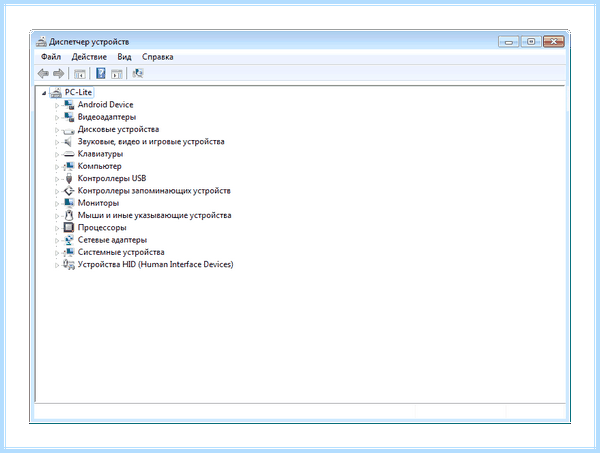Click the Android Device icon

coord(69,105)
